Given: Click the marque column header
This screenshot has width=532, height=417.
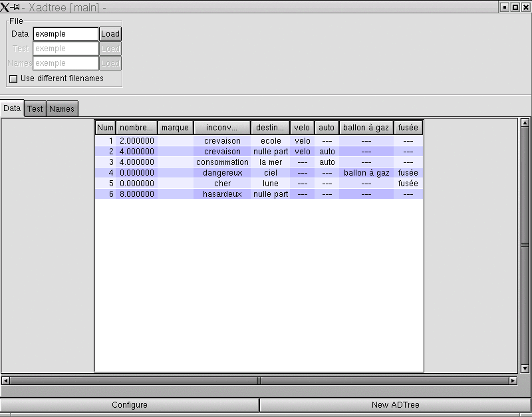Looking at the screenshot, I should pos(175,128).
